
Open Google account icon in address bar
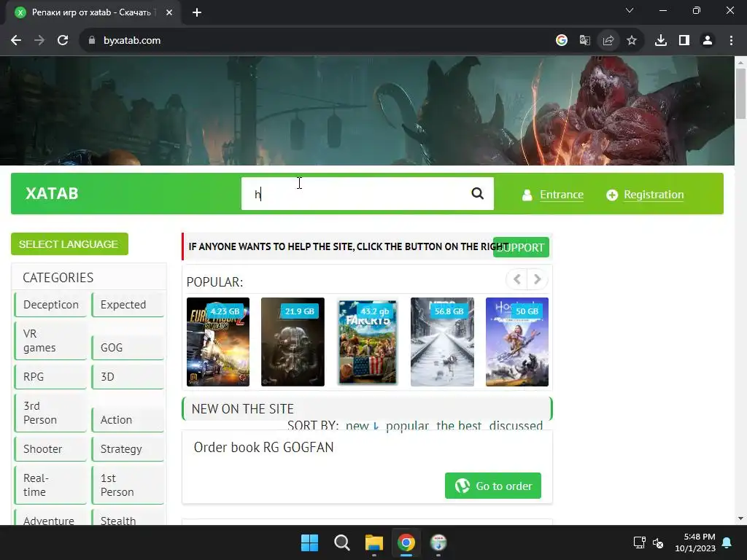[562, 41]
